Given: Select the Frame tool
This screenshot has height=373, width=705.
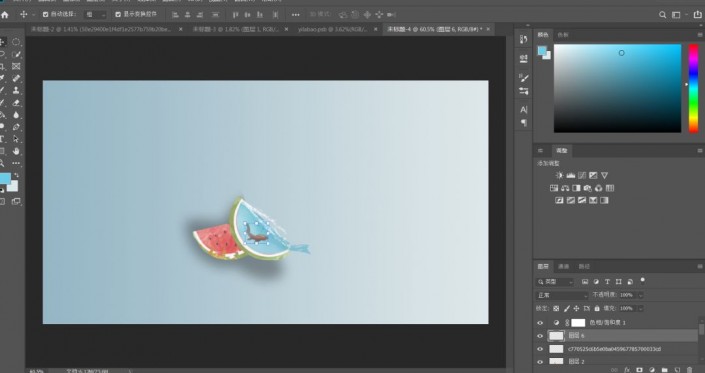Looking at the screenshot, I should click(x=16, y=66).
